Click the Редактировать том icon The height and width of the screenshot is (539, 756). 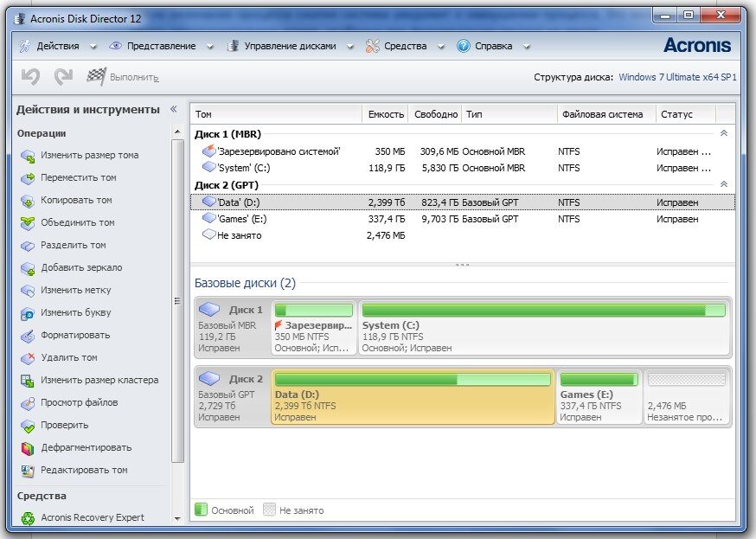(28, 471)
